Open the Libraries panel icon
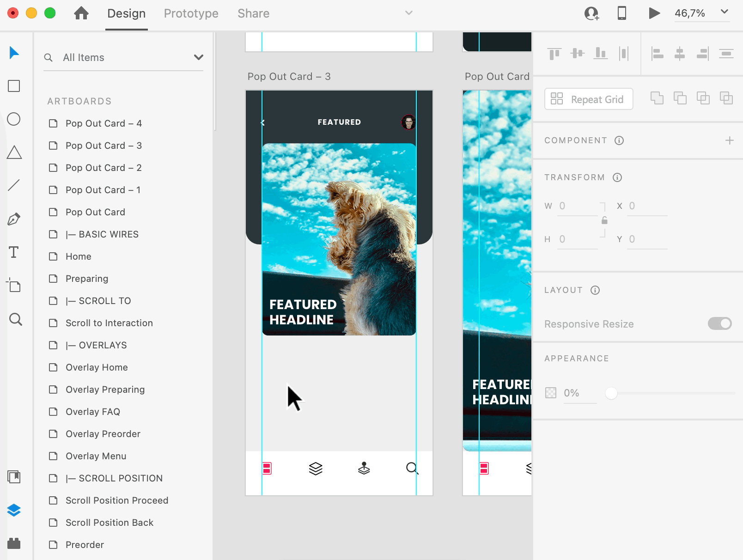The width and height of the screenshot is (743, 560). tap(14, 477)
